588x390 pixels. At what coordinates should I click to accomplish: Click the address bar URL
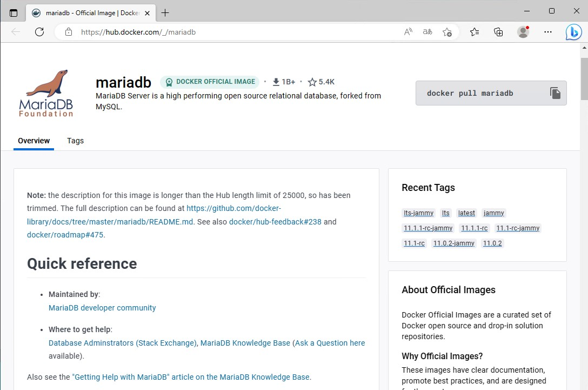coord(138,32)
